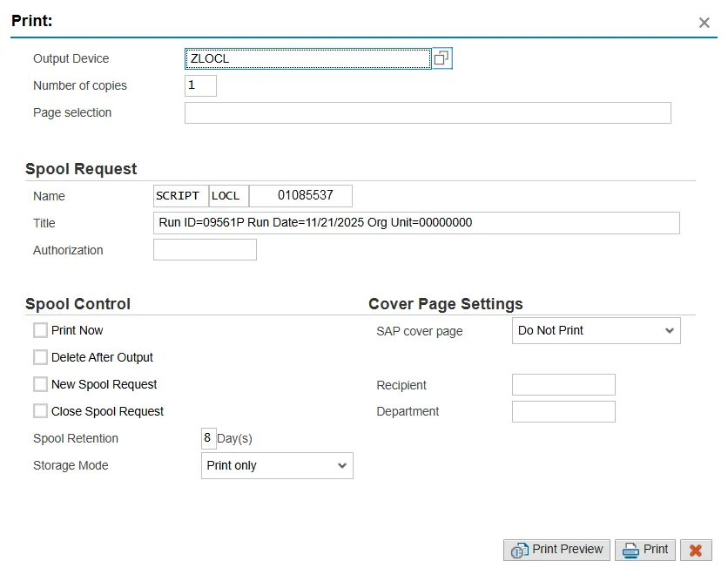The height and width of the screenshot is (575, 728).
Task: Click the Authorization input field
Action: click(205, 250)
